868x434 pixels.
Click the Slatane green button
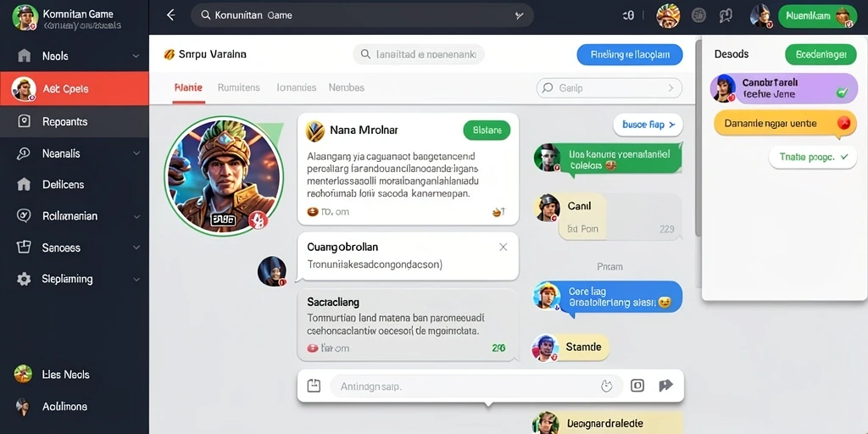(x=487, y=131)
